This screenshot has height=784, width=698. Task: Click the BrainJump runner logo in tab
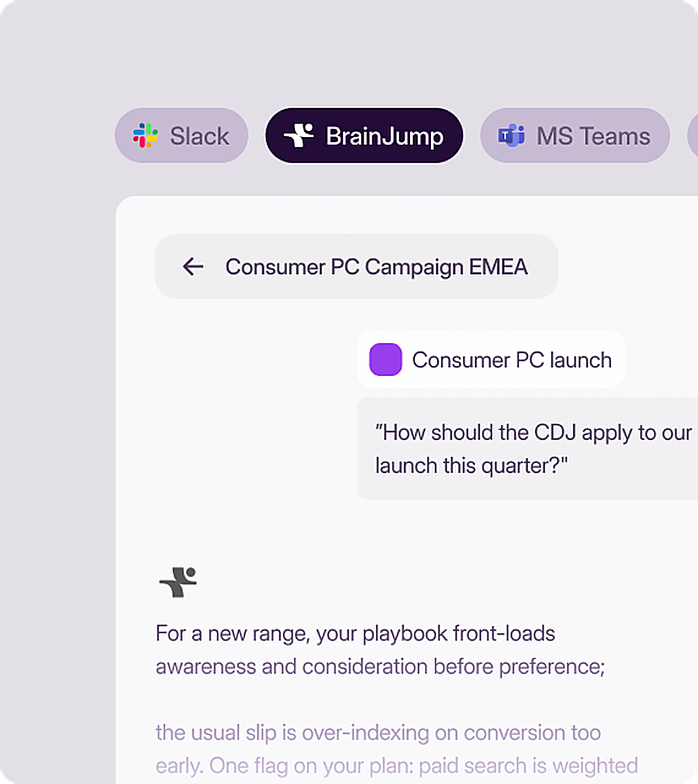[299, 135]
